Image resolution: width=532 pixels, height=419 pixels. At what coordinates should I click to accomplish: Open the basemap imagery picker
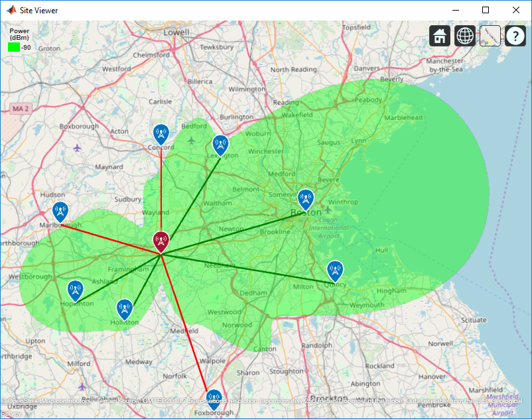click(490, 36)
